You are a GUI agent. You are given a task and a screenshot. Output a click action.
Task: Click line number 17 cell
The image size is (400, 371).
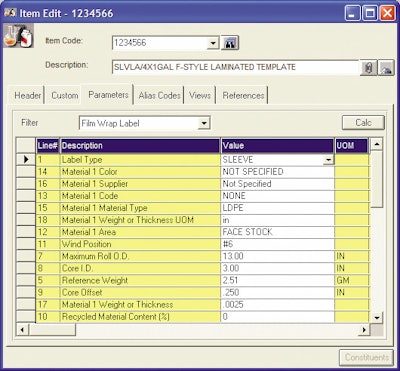tap(48, 304)
